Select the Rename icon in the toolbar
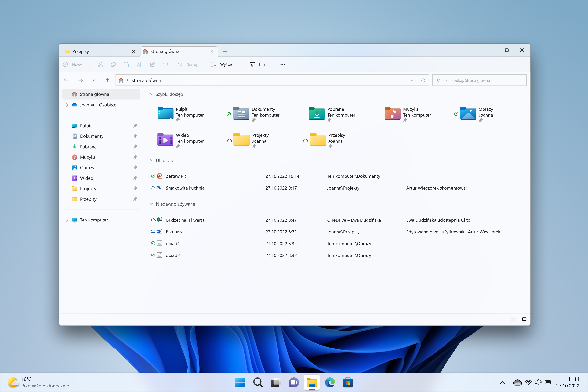The image size is (588, 392). [x=139, y=64]
